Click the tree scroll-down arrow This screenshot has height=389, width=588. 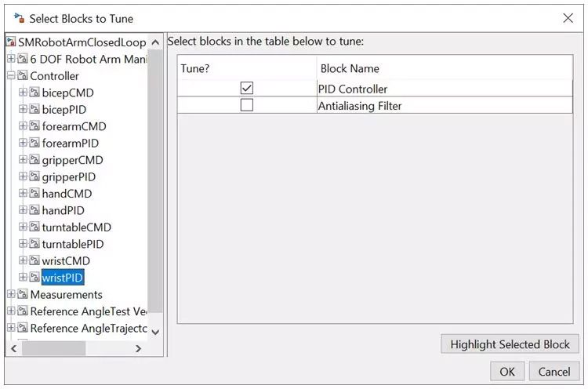coord(155,332)
